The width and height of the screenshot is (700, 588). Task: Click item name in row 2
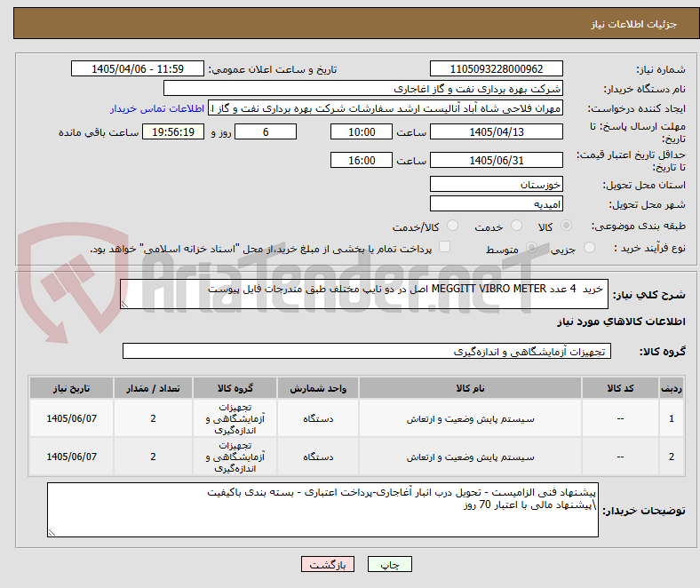click(470, 457)
